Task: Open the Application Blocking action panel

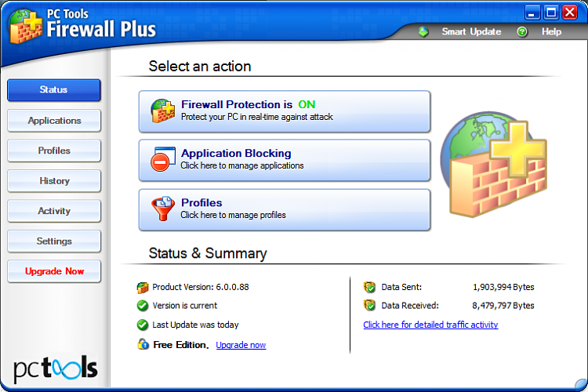Action: pyautogui.click(x=285, y=160)
